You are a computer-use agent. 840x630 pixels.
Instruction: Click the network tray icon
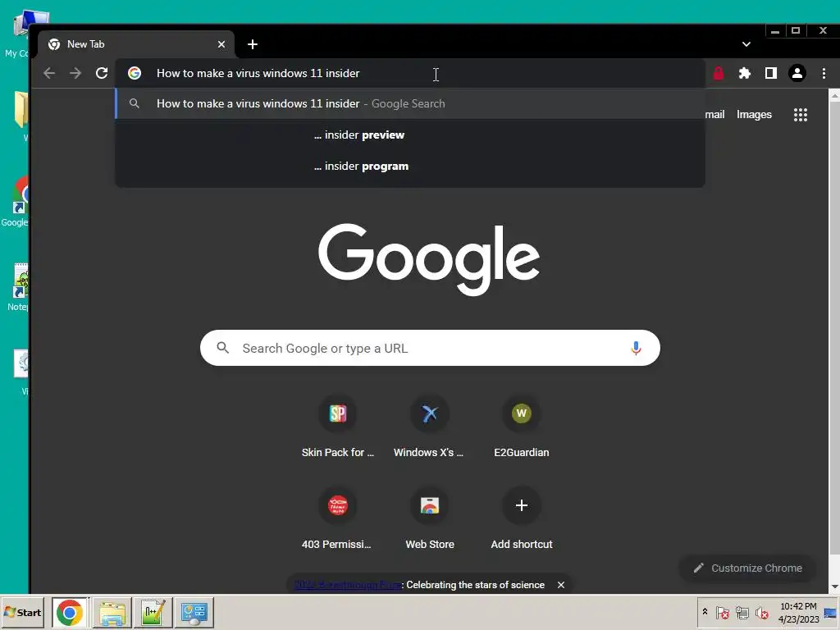(742, 612)
